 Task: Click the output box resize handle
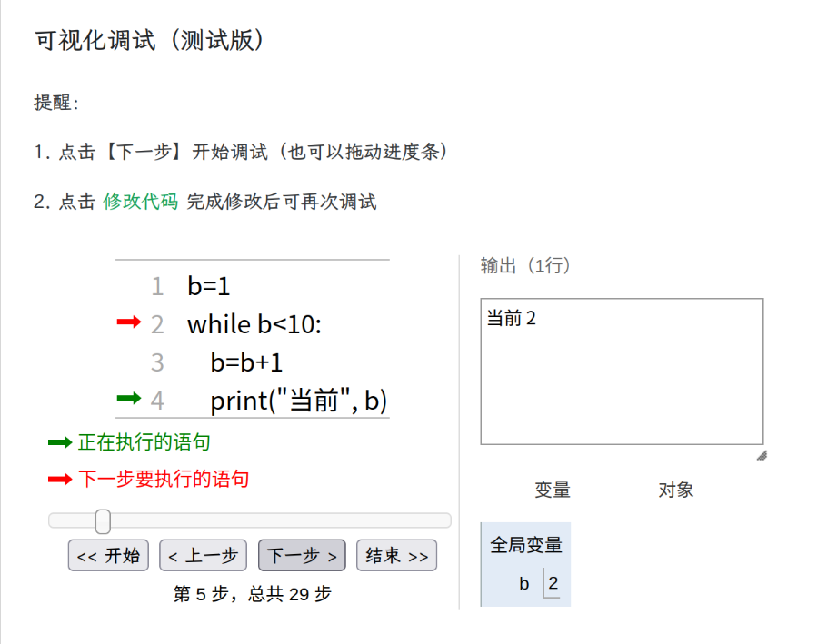coord(761,455)
